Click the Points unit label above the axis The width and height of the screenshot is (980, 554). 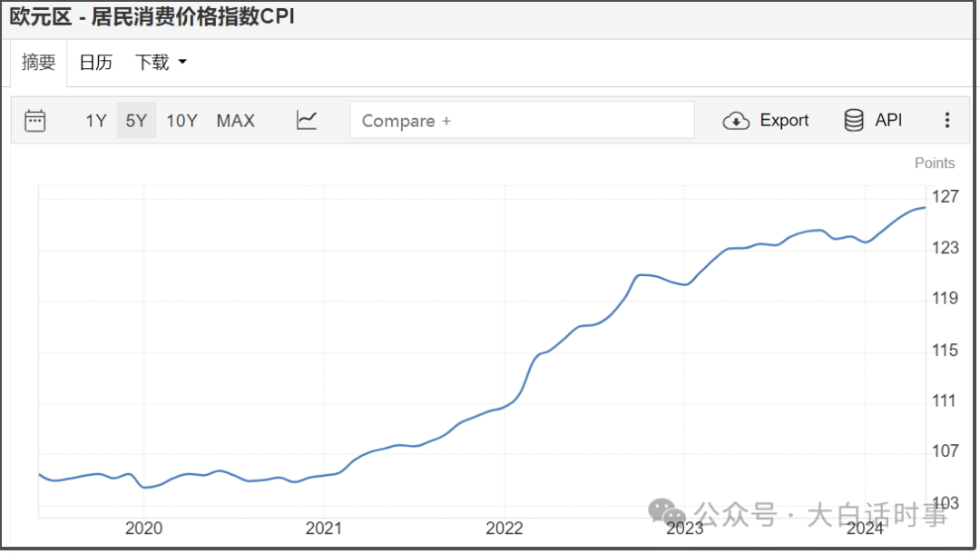(934, 163)
